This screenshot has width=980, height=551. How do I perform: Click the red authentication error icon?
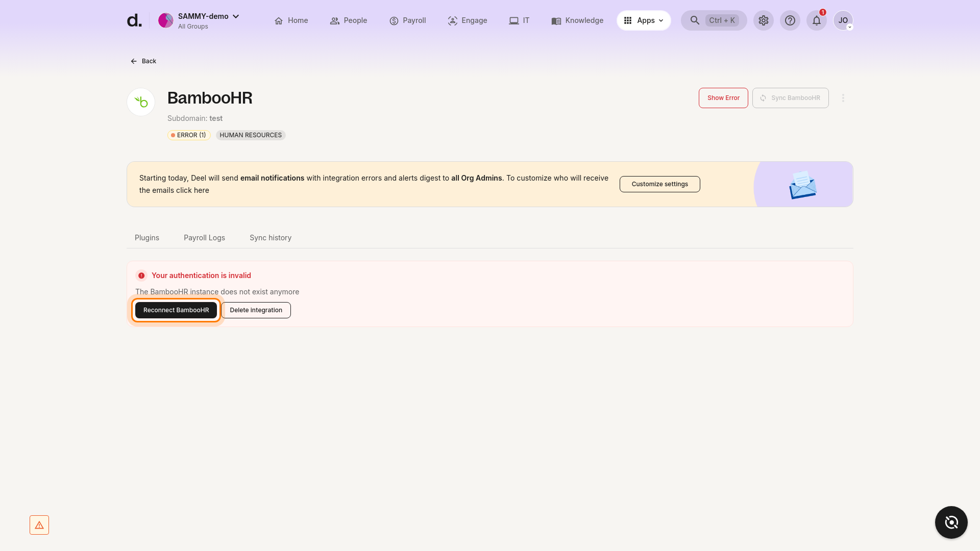click(141, 275)
